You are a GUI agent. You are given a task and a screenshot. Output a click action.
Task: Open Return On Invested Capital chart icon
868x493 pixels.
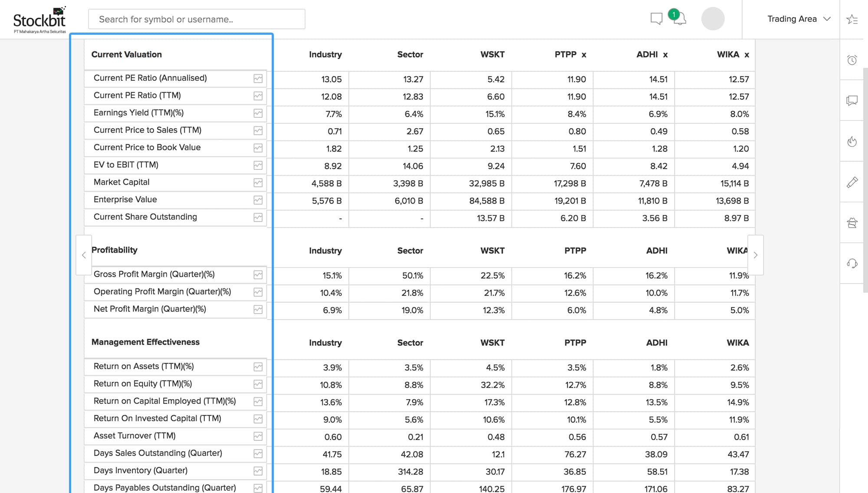pos(258,419)
